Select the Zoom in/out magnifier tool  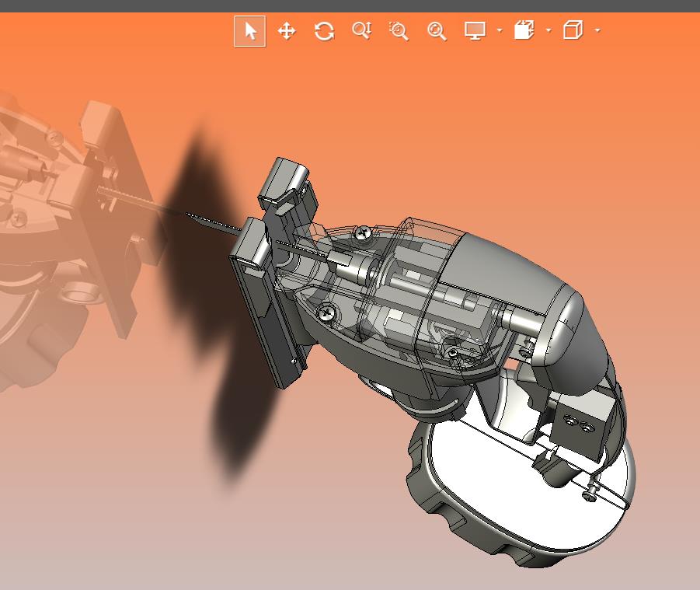pos(361,31)
